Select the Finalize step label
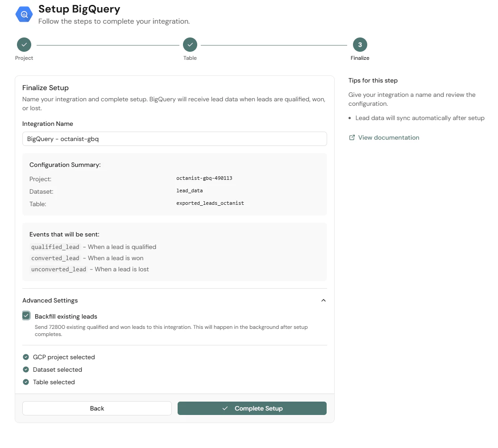The height and width of the screenshot is (448, 498). click(360, 58)
